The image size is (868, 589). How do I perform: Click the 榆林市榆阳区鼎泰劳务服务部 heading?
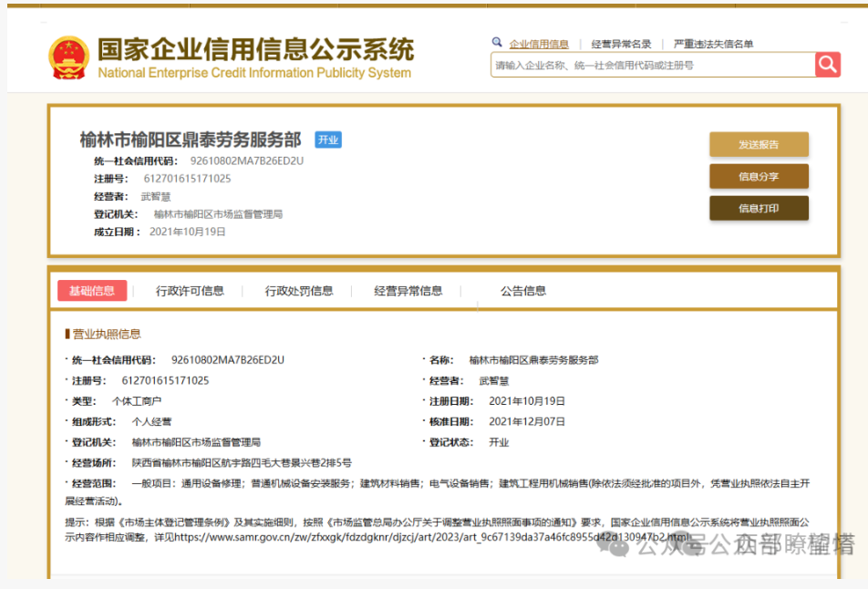point(190,139)
